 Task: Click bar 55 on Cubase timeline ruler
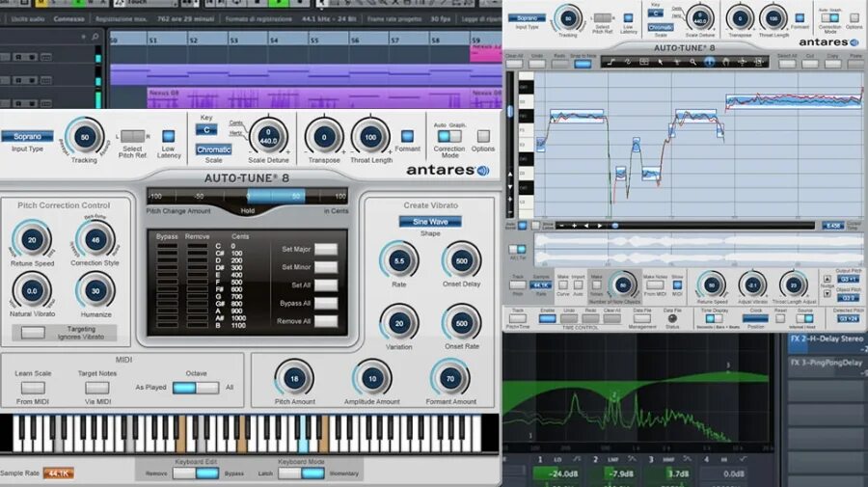tap(313, 40)
